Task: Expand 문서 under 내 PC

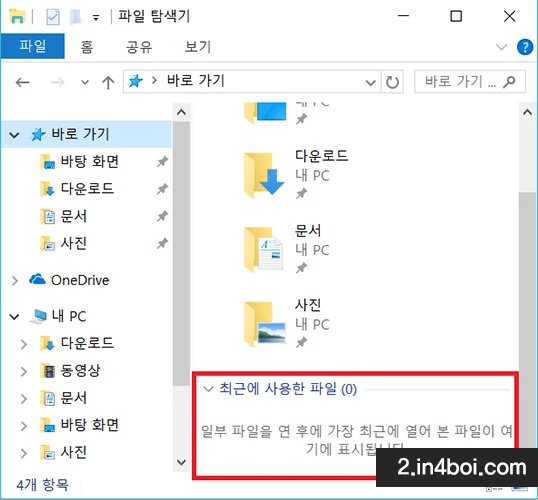Action: [x=24, y=399]
